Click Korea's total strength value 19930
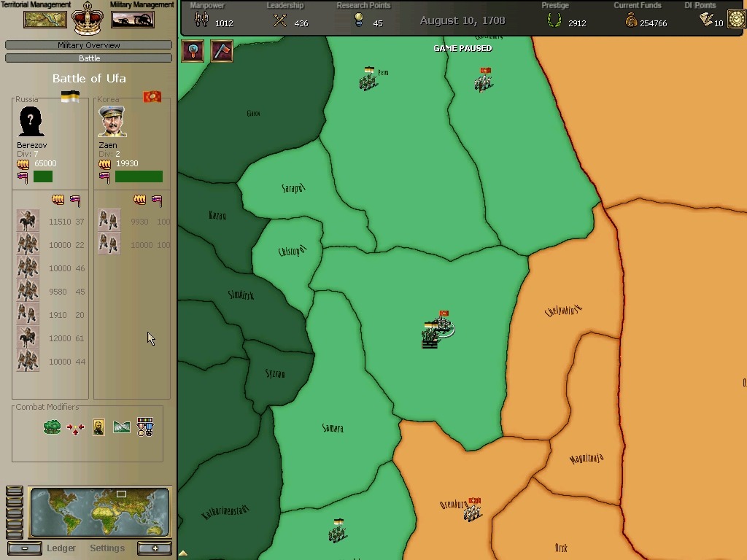Screen dimensions: 747x560 point(127,163)
